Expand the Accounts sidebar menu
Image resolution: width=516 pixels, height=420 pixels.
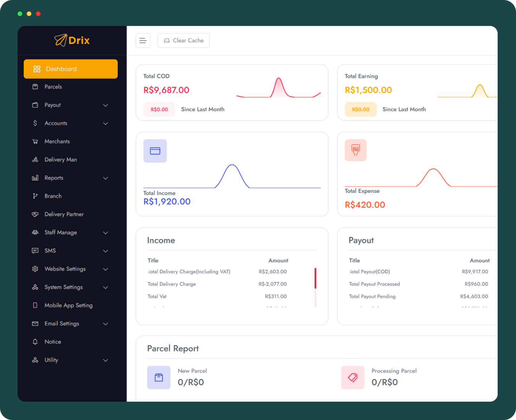[x=105, y=123]
